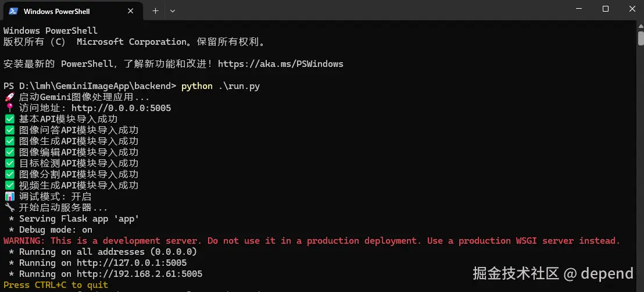Image resolution: width=644 pixels, height=292 pixels.
Task: Maximize the terminal window
Action: point(606,9)
